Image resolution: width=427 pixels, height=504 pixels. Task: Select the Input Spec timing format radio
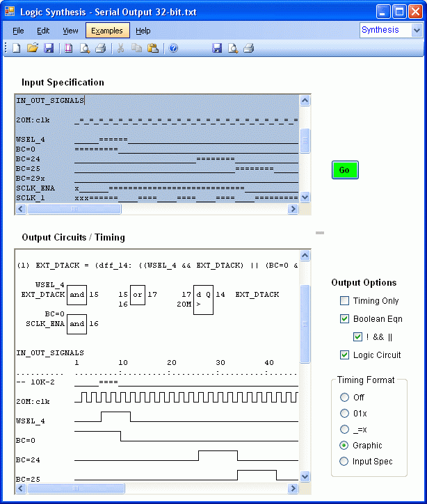(x=344, y=462)
